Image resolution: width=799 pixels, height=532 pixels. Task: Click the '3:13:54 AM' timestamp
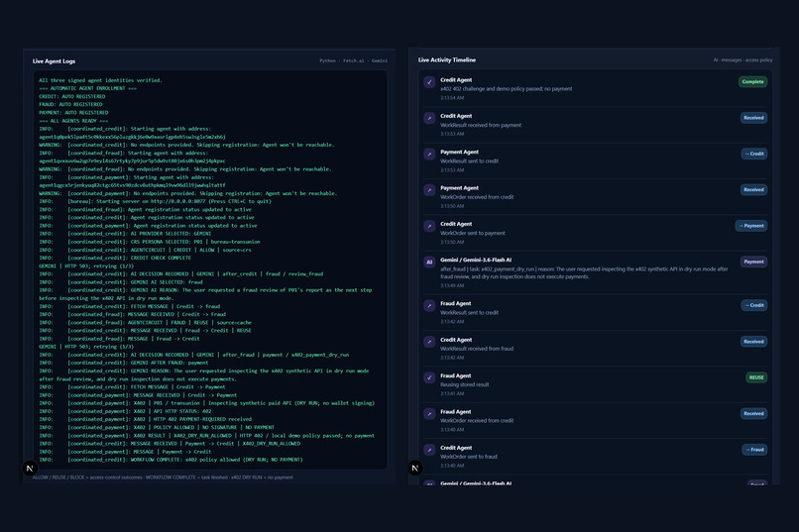click(452, 98)
